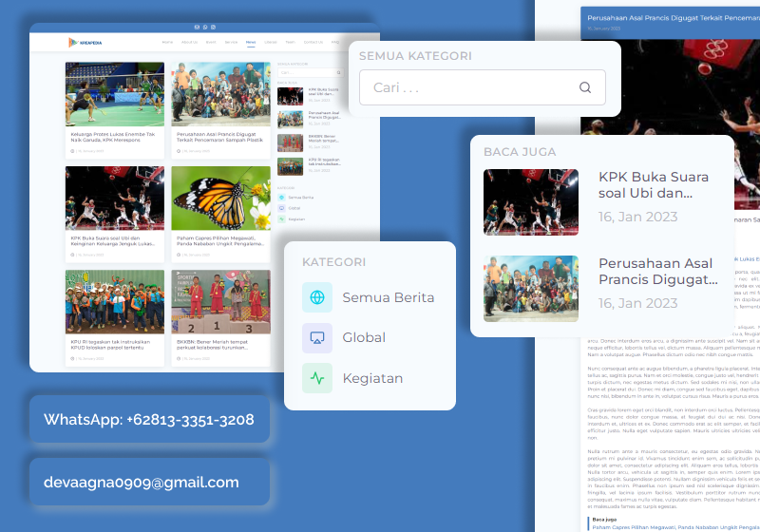This screenshot has width=760, height=532.
Task: Click the Kreapedia logo in the website header
Action: 85,43
